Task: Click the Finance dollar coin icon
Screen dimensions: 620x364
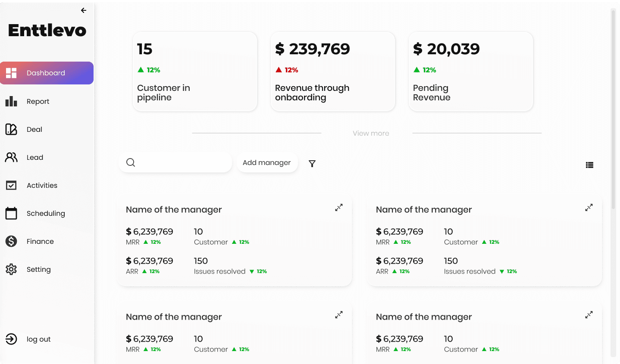Action: click(x=11, y=241)
